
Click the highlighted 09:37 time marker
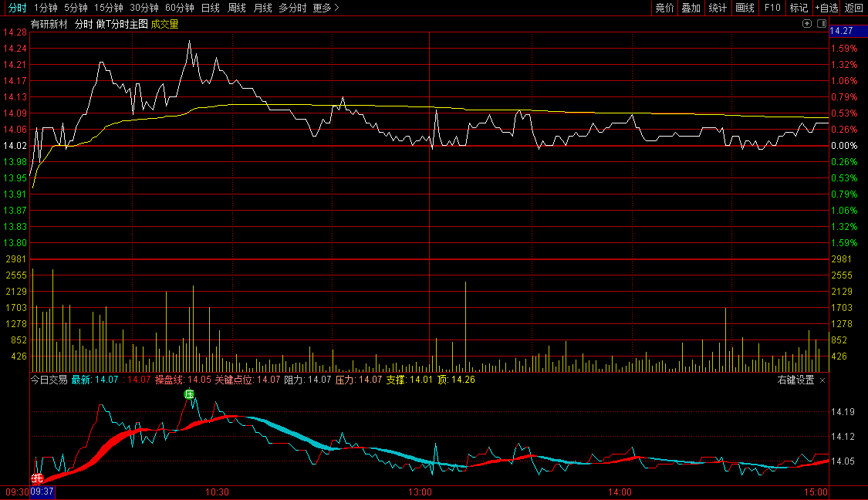tap(42, 492)
